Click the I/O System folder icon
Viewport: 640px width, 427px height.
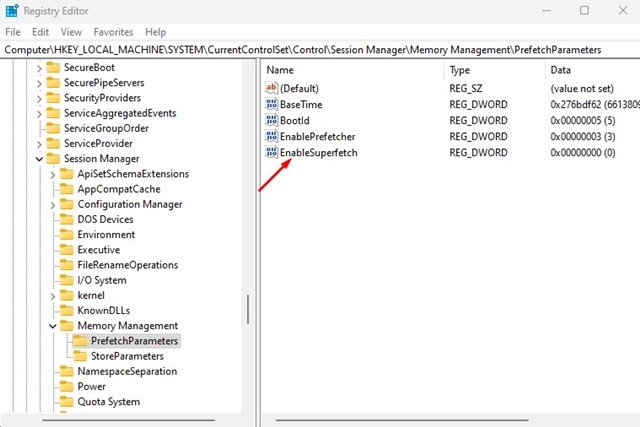[67, 280]
